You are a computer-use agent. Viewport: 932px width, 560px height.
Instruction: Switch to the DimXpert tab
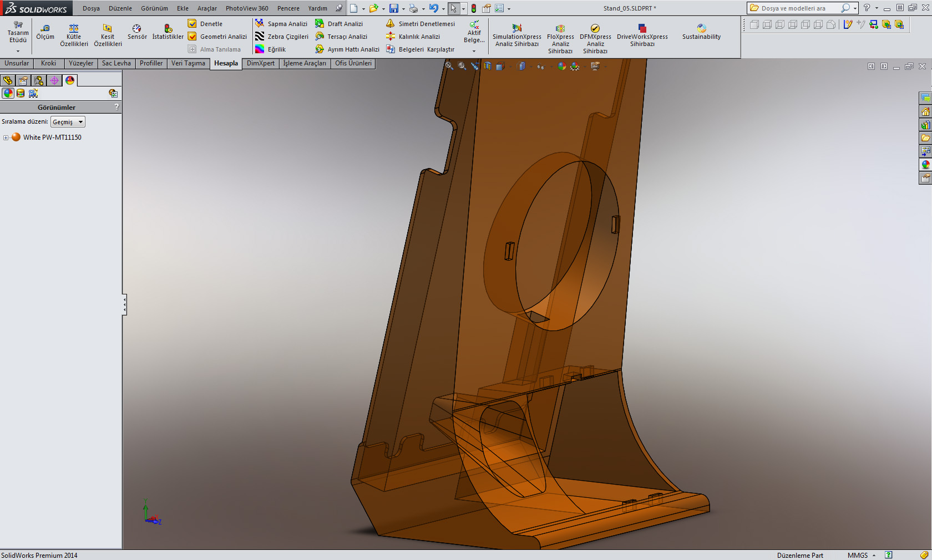pyautogui.click(x=261, y=63)
